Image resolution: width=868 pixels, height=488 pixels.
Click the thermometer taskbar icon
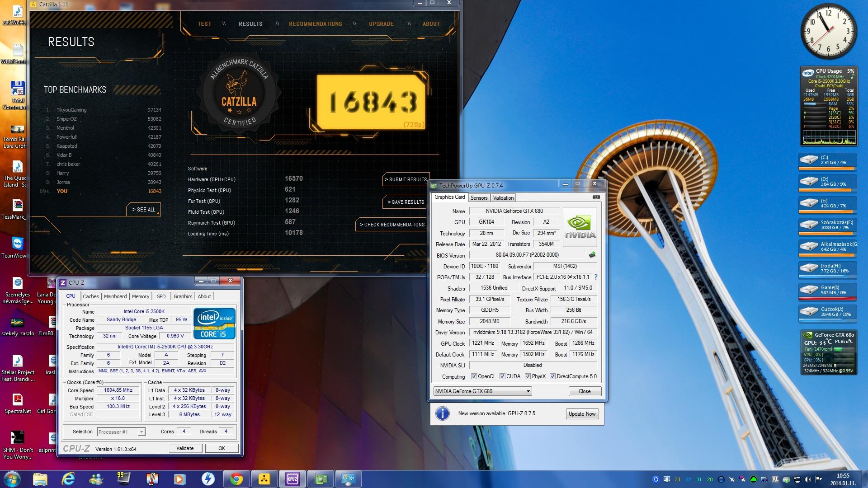coord(152,479)
